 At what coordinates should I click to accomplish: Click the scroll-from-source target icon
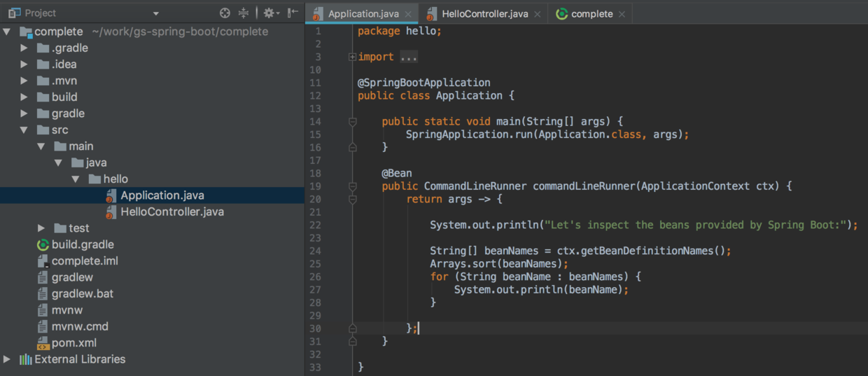click(x=225, y=13)
